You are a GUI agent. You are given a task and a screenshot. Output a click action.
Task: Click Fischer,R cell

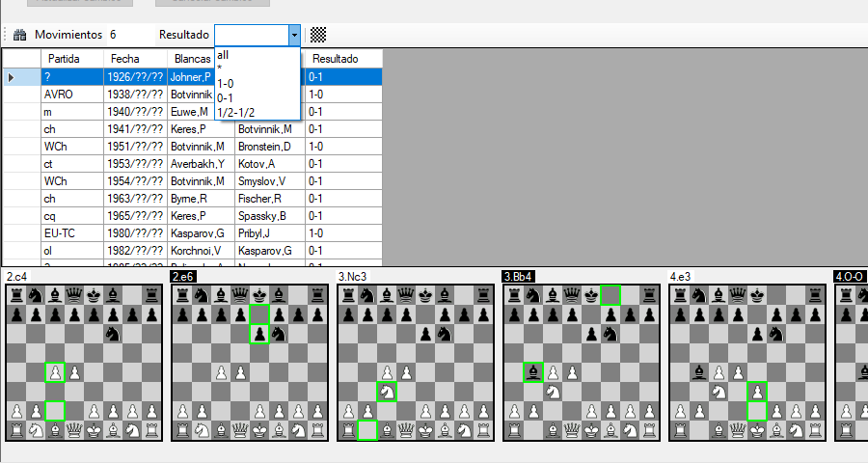270,199
